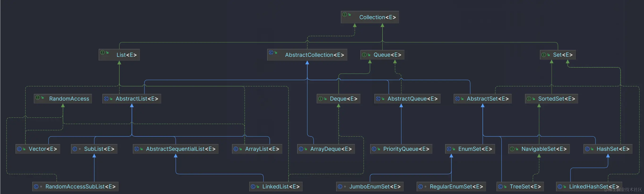The width and height of the screenshot is (644, 194).
Task: Click the interface icon beside NavigableSet<E>
Action: tap(512, 149)
